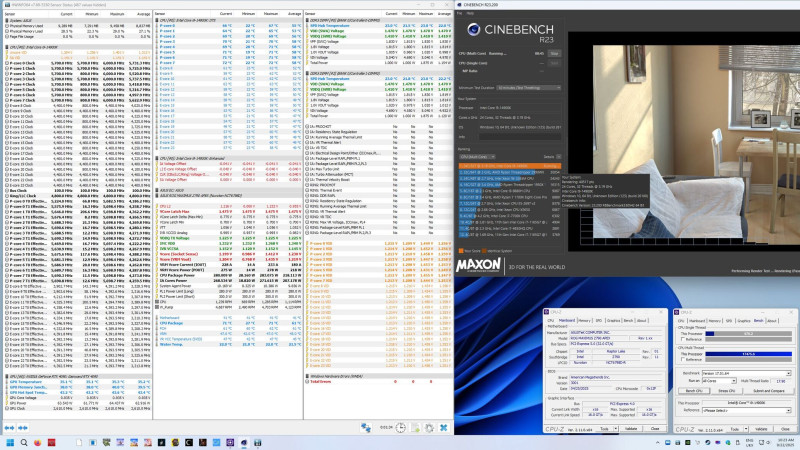Switch to Memory tab in left CPU-Z
Image resolution: width=800 pixels, height=450 pixels.
click(x=585, y=320)
